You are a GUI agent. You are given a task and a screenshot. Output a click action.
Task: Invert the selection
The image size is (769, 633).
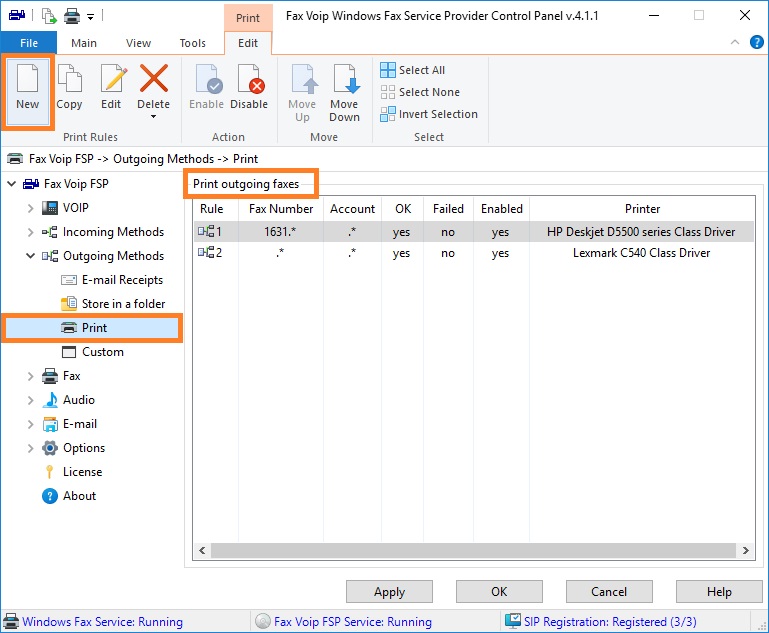[x=429, y=114]
